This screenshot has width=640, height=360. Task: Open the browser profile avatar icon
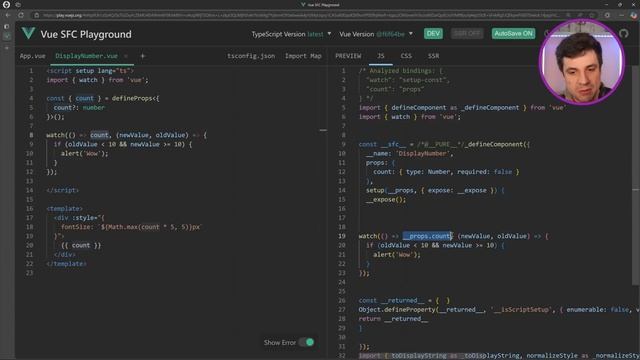tap(633, 15)
